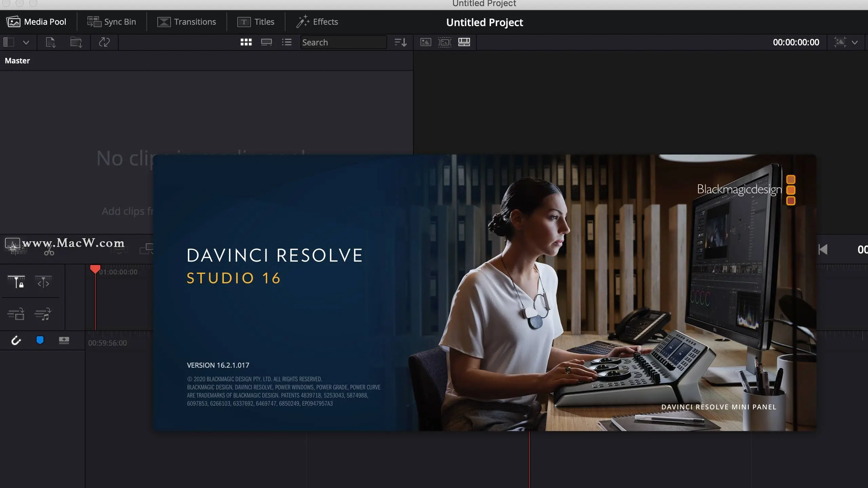Click the DaVinci Resolve splash title text

(275, 255)
